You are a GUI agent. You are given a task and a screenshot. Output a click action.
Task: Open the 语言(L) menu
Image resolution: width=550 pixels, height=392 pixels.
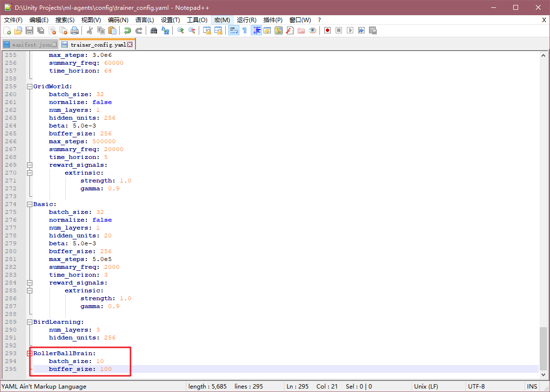145,20
